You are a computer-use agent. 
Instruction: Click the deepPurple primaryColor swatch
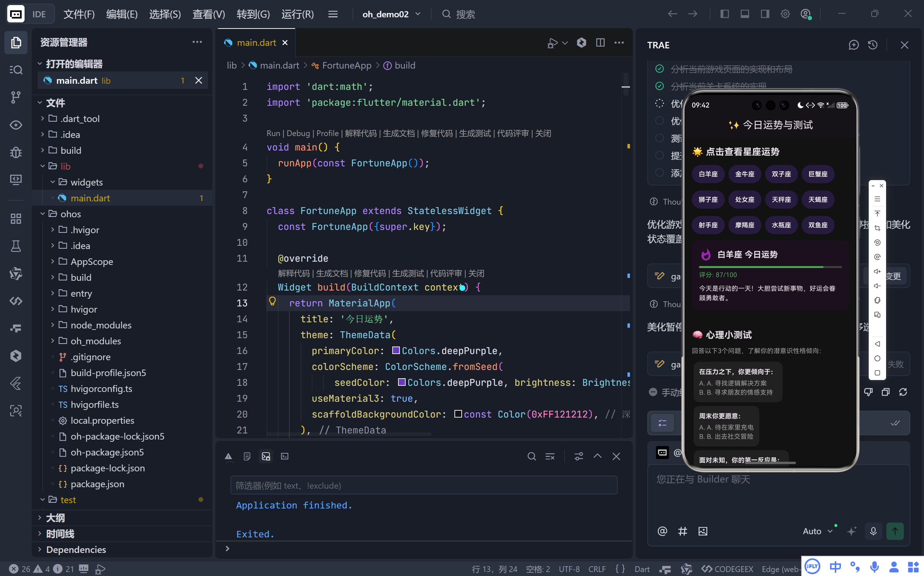click(396, 350)
